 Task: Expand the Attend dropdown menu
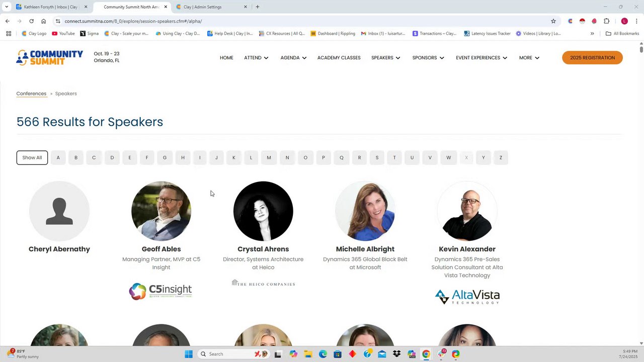(256, 58)
